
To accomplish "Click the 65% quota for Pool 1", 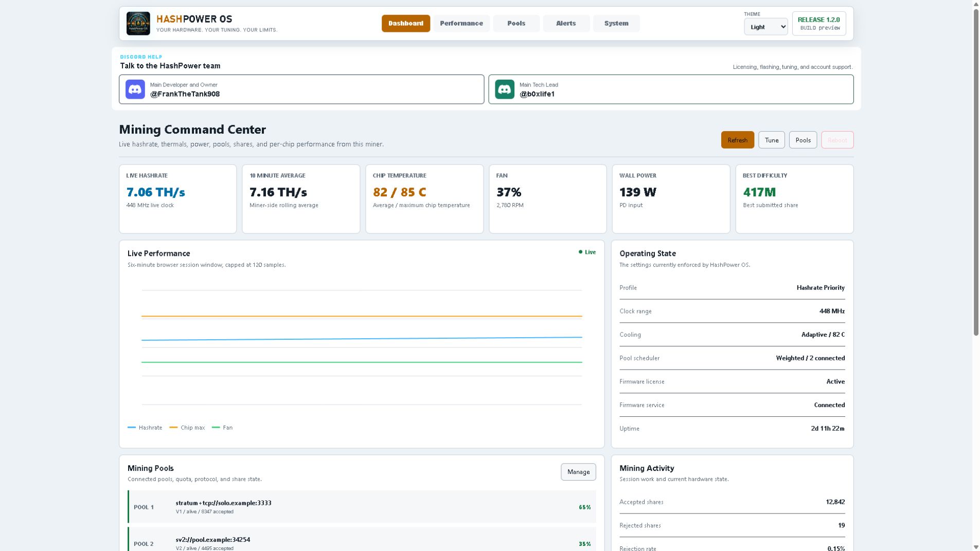I will pyautogui.click(x=584, y=507).
